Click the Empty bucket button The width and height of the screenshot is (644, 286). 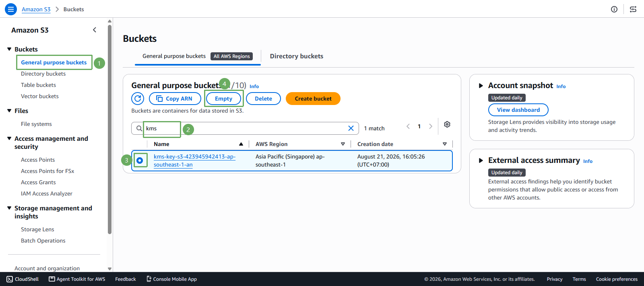(224, 99)
